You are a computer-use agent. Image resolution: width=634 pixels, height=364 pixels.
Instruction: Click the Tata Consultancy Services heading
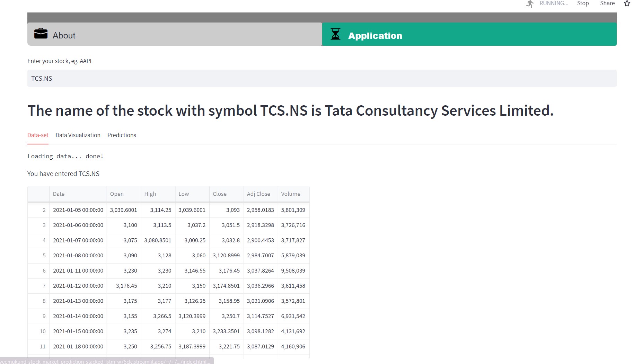point(290,111)
